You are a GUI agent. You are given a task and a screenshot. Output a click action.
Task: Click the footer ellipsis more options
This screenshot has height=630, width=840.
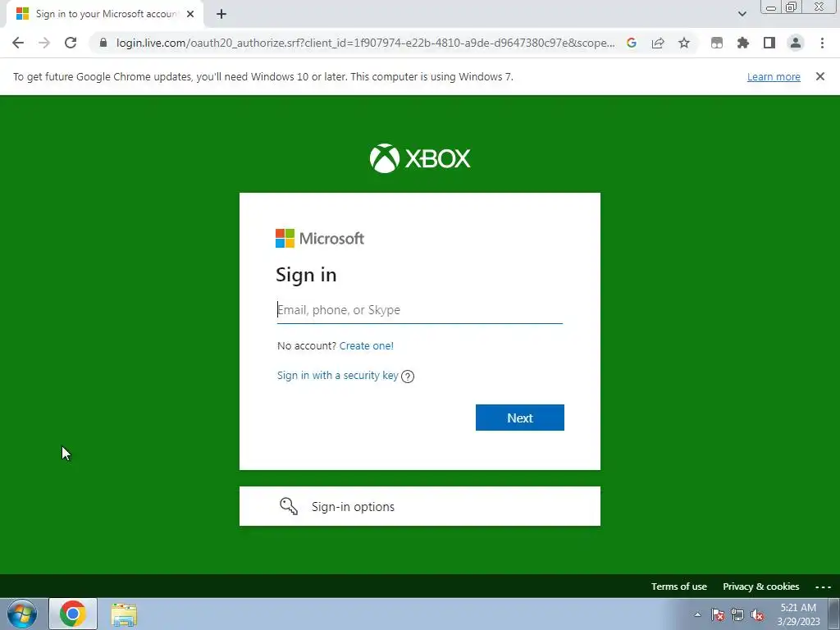click(x=823, y=587)
